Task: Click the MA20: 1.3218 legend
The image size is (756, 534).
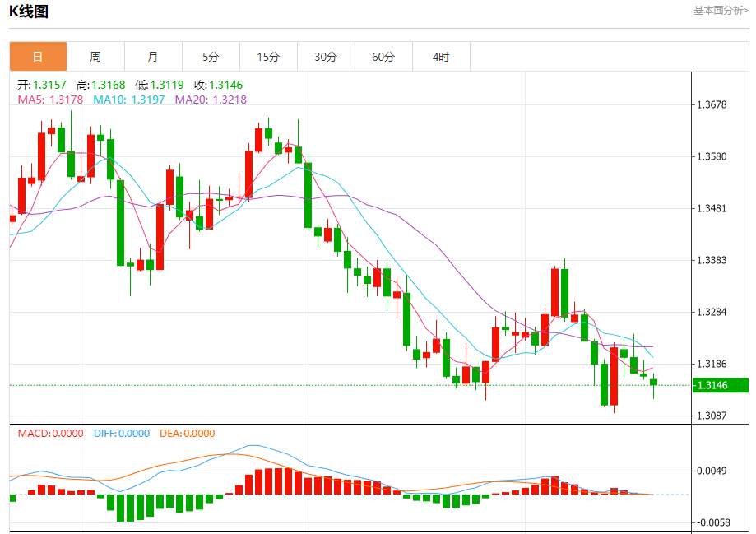Action: 211,100
